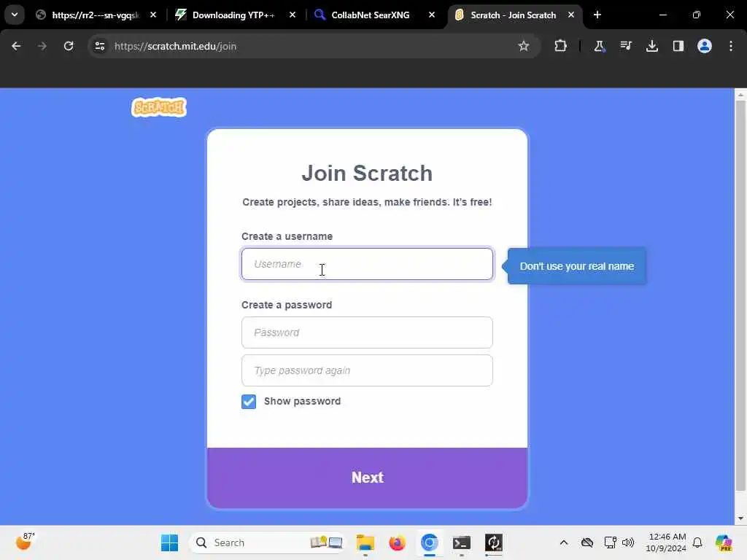747x560 pixels.
Task: Bookmark this page with the star icon
Action: (x=524, y=46)
